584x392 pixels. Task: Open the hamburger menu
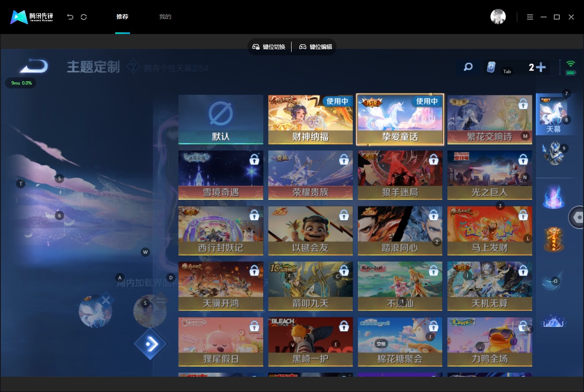tap(530, 17)
